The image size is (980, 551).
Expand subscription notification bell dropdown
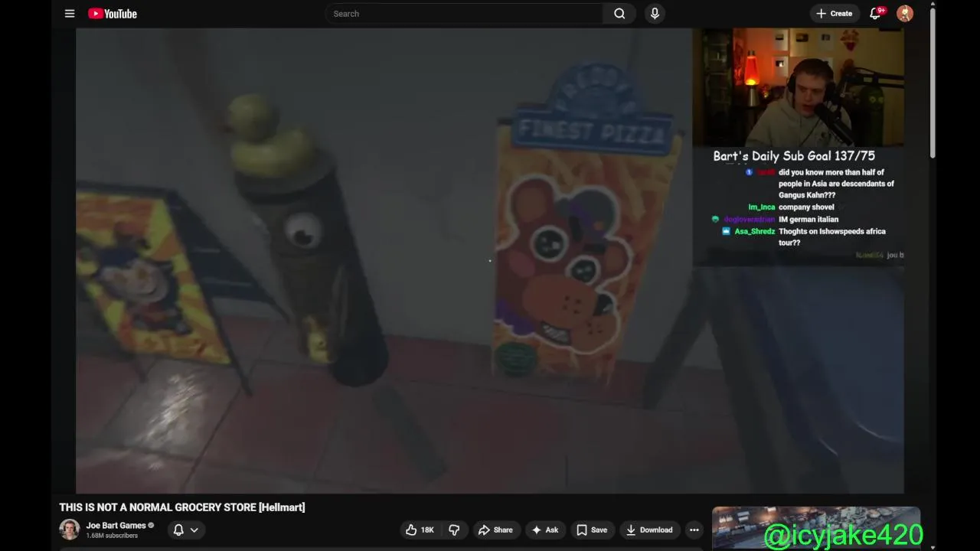click(x=186, y=530)
